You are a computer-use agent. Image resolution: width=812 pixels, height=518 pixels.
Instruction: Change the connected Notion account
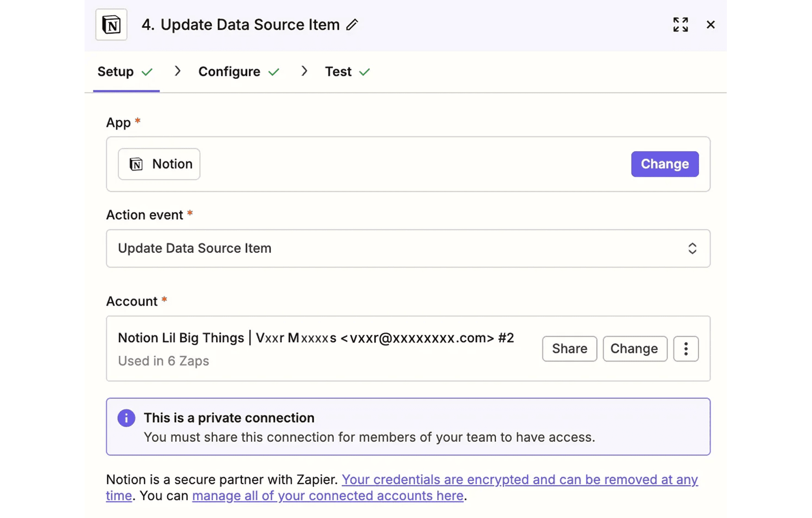[635, 349]
